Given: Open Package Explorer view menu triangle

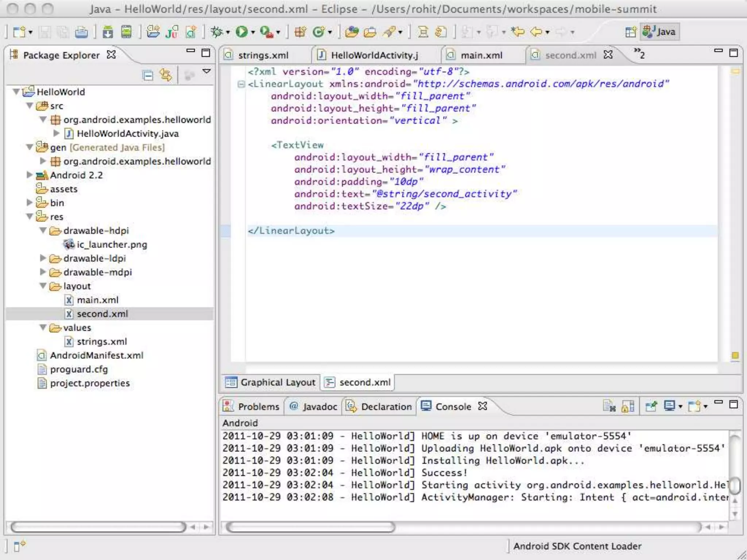Looking at the screenshot, I should click(x=206, y=71).
